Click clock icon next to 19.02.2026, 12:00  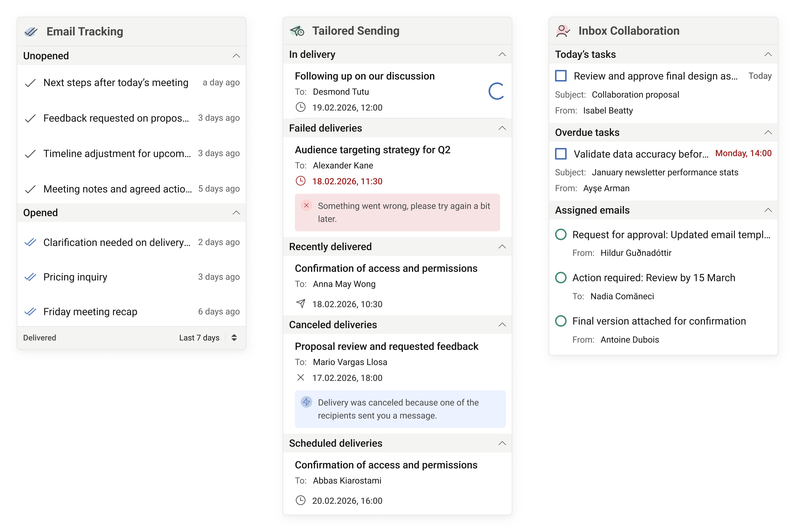300,107
